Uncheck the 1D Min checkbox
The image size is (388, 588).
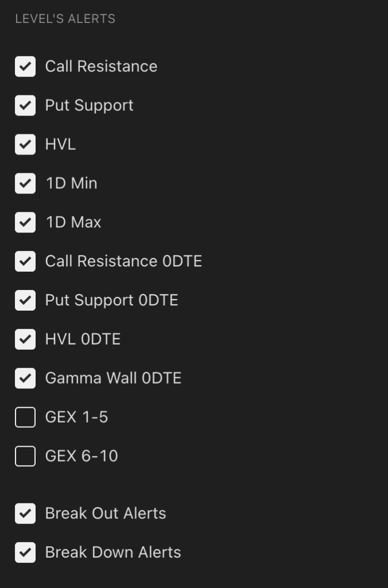[24, 183]
